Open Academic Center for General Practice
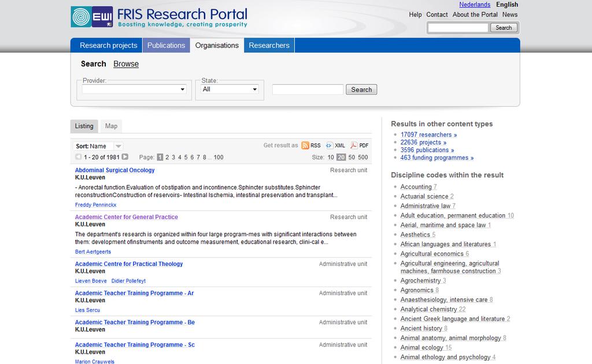Screen dimensions: 592x364 (127, 217)
